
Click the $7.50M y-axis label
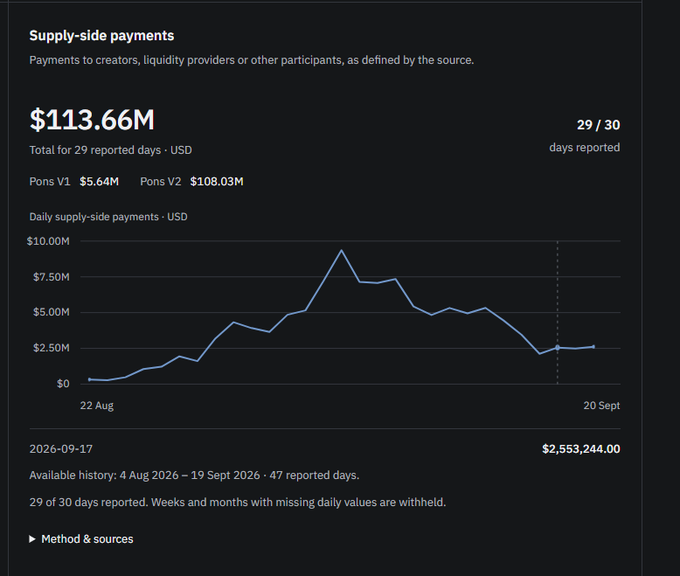point(51,277)
